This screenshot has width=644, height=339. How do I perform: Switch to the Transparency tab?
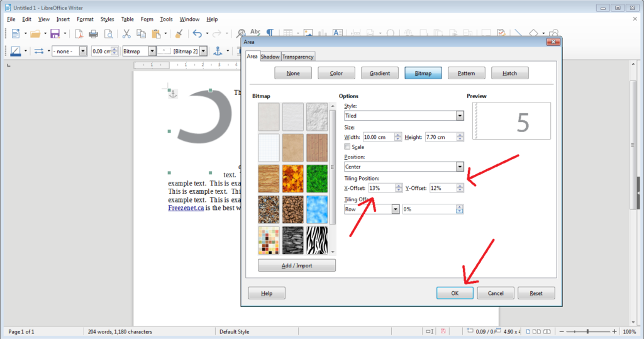297,57
